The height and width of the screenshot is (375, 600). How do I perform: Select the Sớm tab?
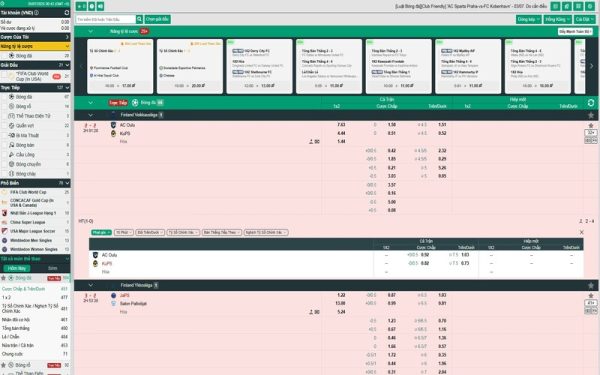coord(52,268)
